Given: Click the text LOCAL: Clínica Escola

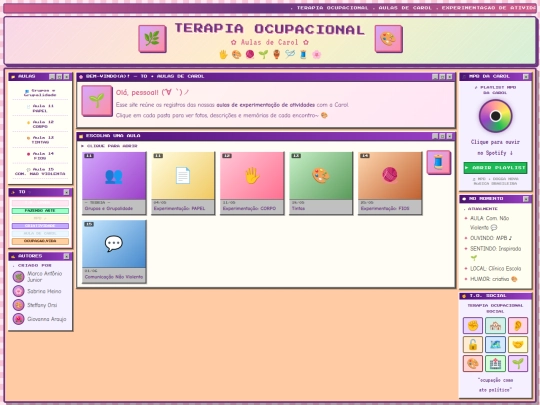Looking at the screenshot, I should pyautogui.click(x=495, y=269).
